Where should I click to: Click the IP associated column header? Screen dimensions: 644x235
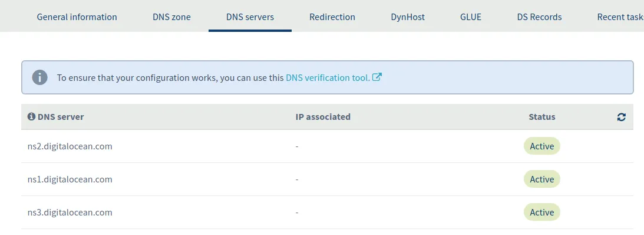tap(323, 117)
